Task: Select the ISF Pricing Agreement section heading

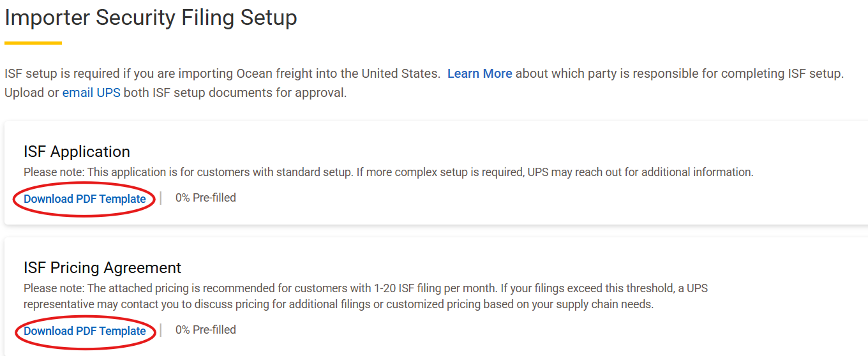Action: (102, 267)
